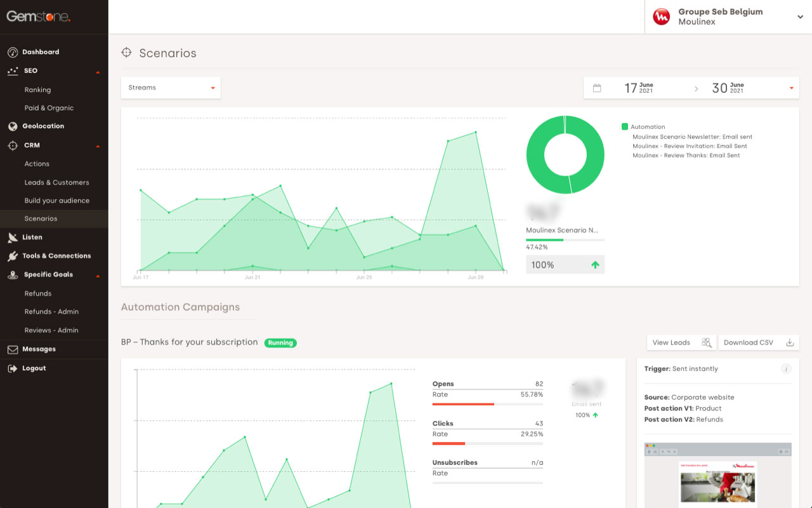
Task: Open the email preview thumbnail
Action: click(717, 475)
